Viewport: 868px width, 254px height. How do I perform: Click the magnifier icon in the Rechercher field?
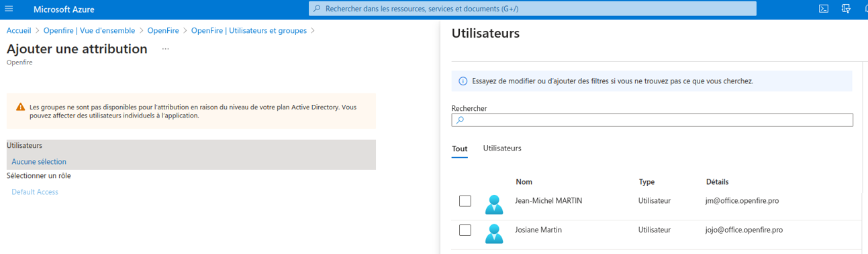460,120
